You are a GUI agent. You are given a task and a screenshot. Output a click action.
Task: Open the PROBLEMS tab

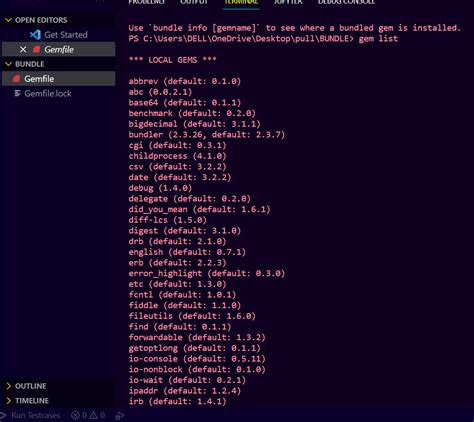coord(147,2)
